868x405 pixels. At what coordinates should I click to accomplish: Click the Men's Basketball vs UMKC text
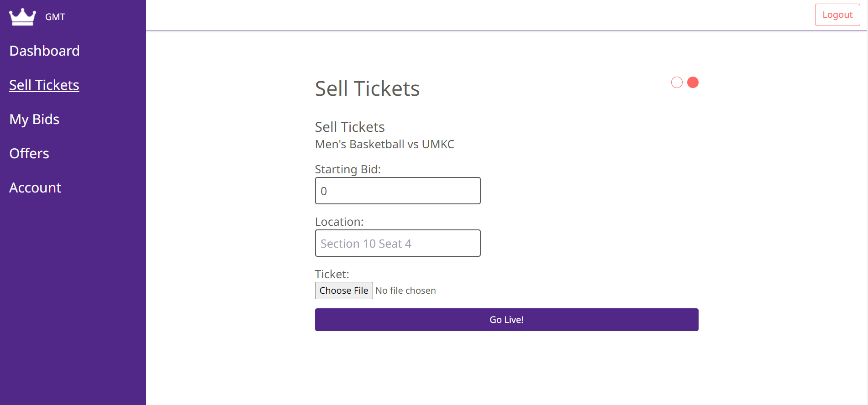(384, 144)
